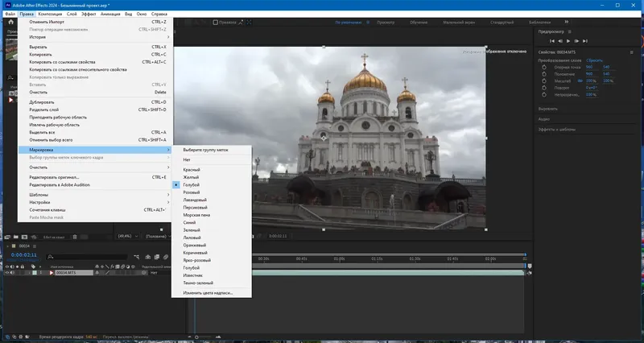Click the Rotation property stopwatch
Image resolution: width=644 pixels, height=343 pixels.
[x=543, y=88]
